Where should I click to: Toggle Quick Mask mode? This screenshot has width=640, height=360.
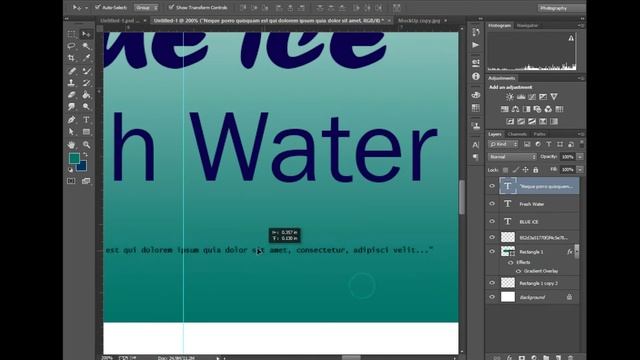71,181
